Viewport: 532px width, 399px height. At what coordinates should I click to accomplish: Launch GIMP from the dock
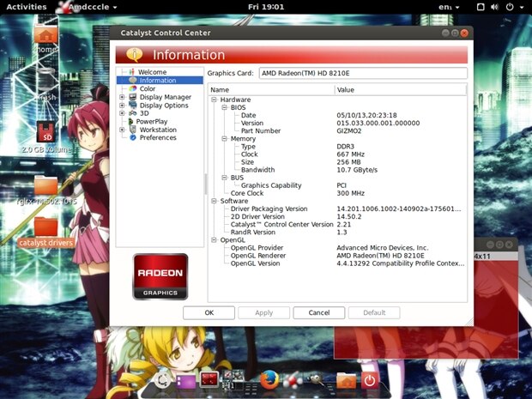point(317,379)
